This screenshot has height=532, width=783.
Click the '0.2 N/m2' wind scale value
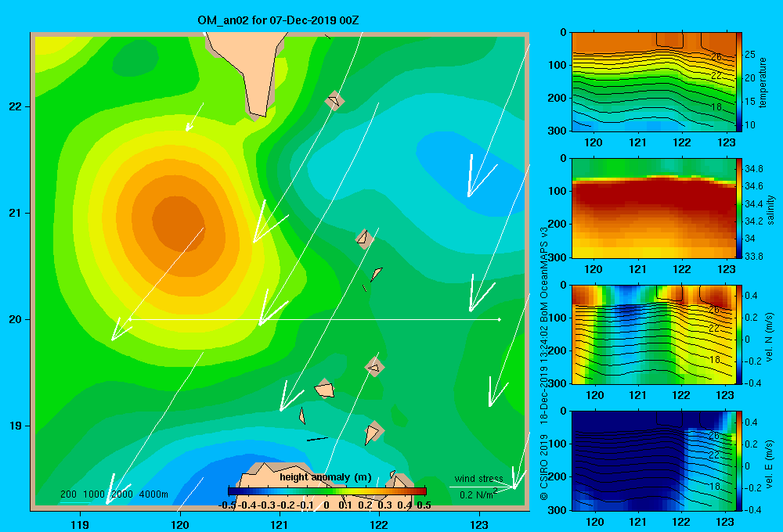[x=478, y=494]
